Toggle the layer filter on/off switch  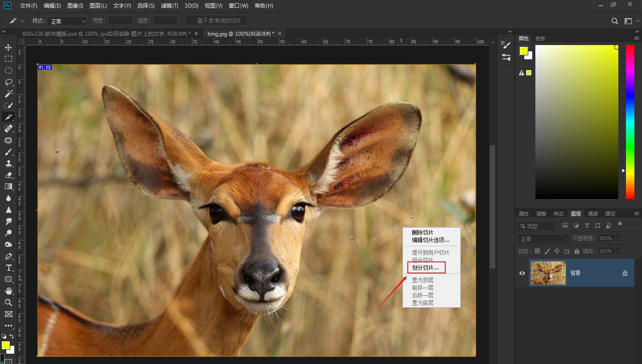(x=620, y=225)
